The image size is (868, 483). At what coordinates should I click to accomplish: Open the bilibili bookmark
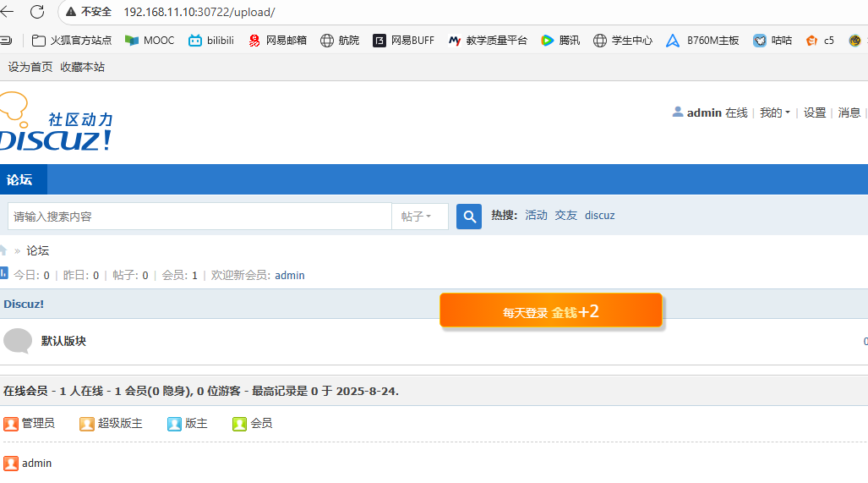pos(211,41)
